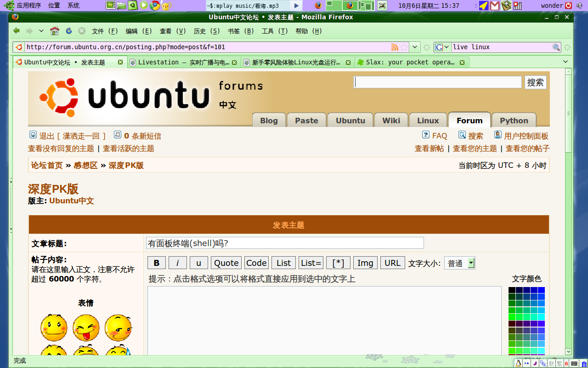Click the RSS feed icon in address bar
This screenshot has width=588, height=368.
tap(395, 47)
